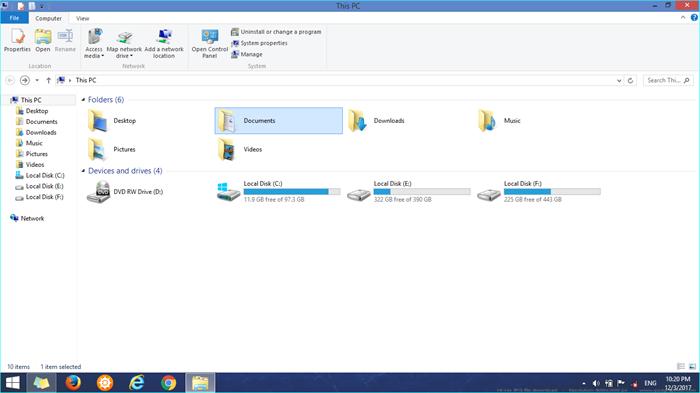Open Firefox from the taskbar
This screenshot has height=393, width=700.
pyautogui.click(x=73, y=383)
